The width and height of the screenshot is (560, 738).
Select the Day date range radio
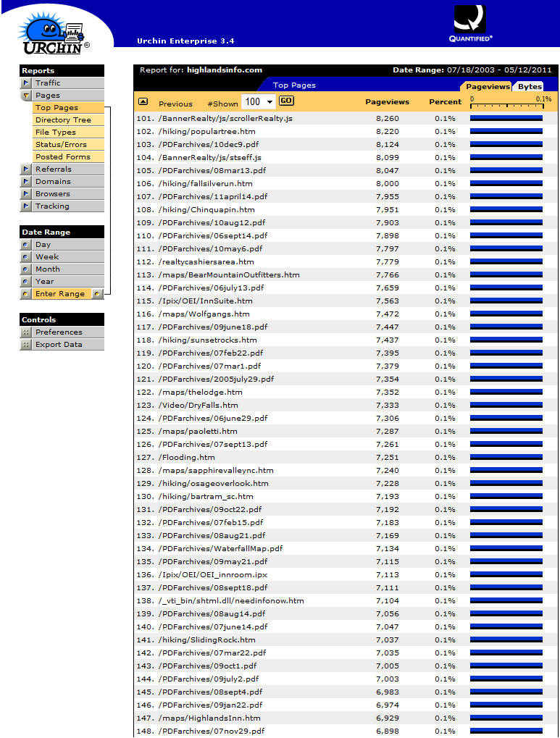[26, 245]
